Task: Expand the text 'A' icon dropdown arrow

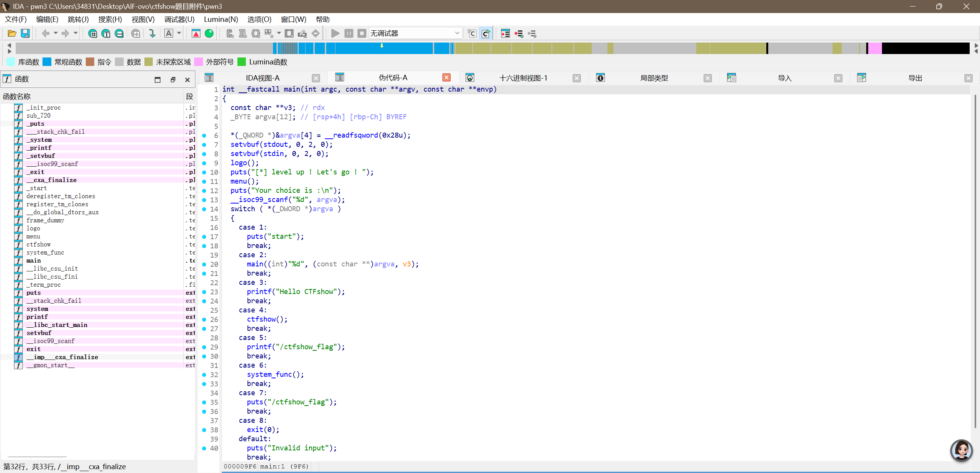Action: [179, 33]
